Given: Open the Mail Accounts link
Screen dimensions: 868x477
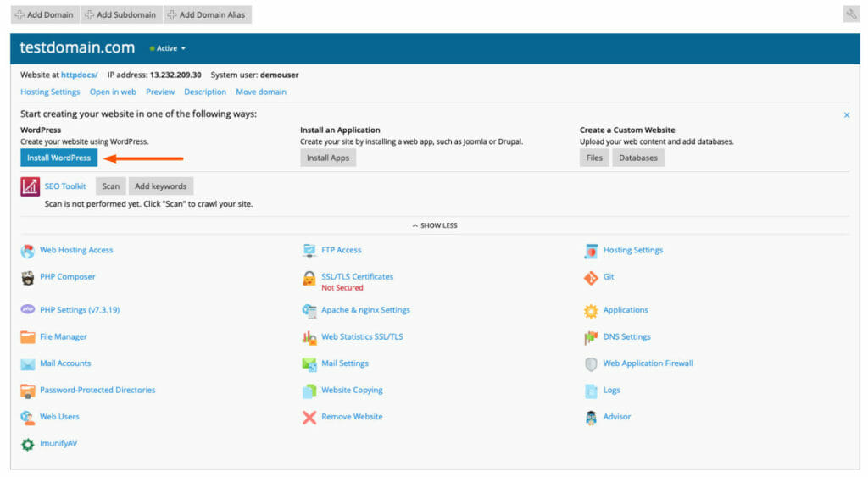Looking at the screenshot, I should click(65, 363).
